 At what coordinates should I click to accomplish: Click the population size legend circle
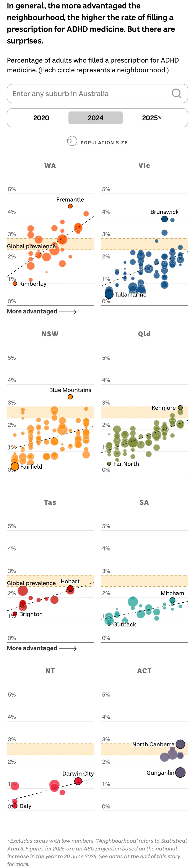(x=72, y=141)
